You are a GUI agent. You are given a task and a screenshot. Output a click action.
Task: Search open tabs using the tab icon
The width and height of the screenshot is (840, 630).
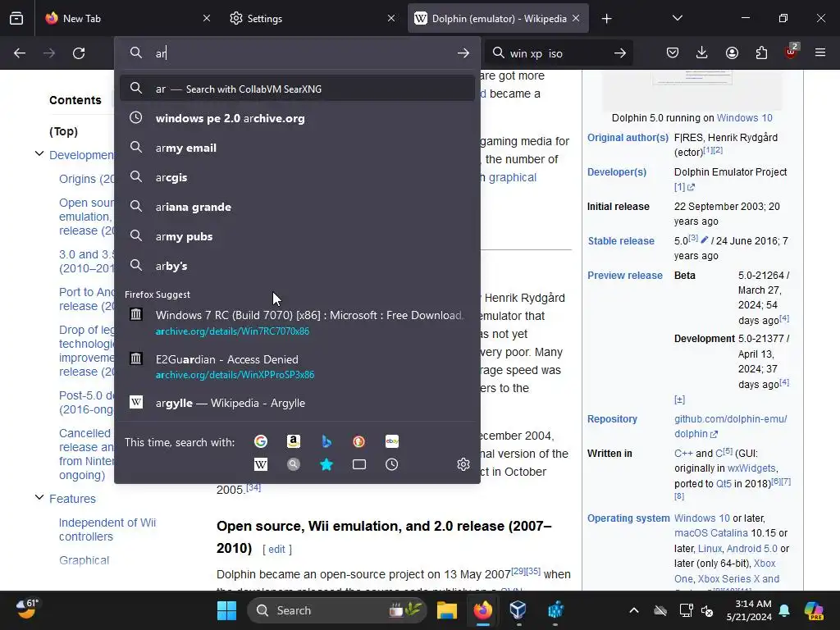coord(359,464)
